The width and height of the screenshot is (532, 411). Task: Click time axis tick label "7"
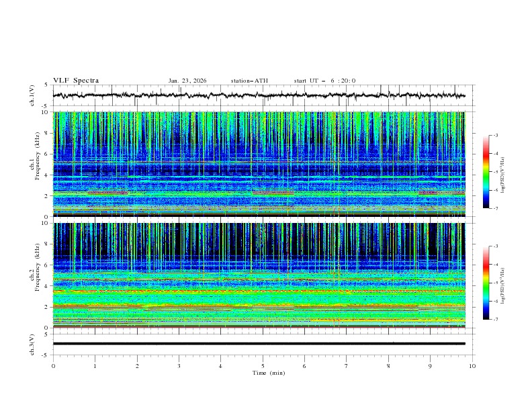point(347,366)
